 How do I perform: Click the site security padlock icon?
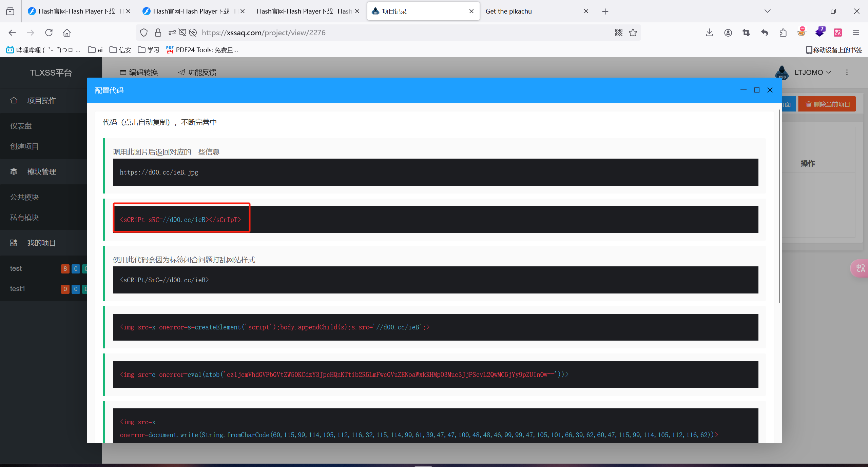[158, 33]
